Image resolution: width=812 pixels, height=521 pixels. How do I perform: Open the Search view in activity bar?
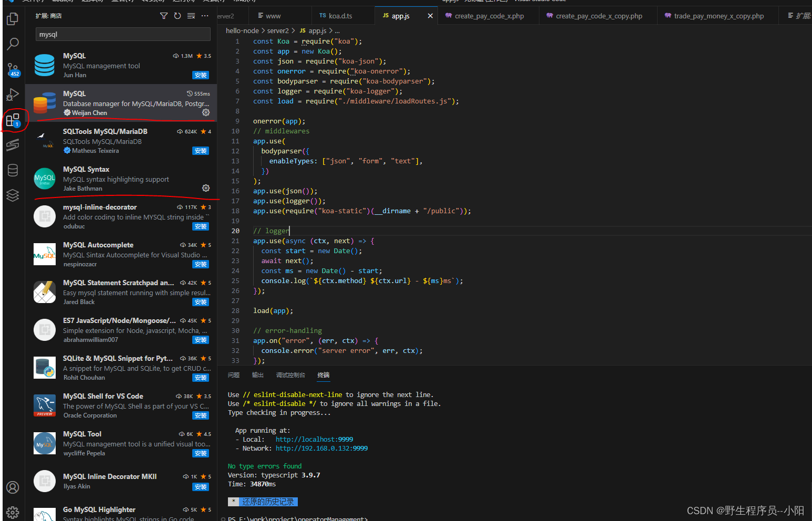click(x=13, y=44)
